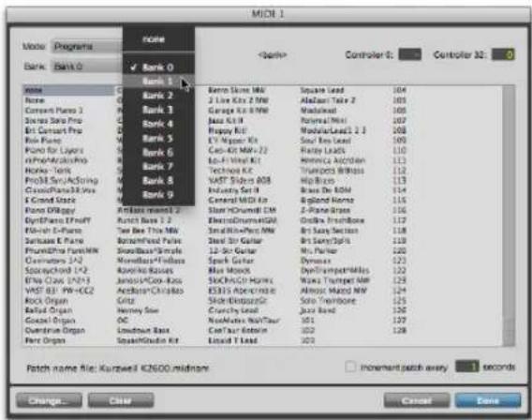Choose Bank 2 in the bank menu
The width and height of the screenshot is (532, 420).
[158, 96]
